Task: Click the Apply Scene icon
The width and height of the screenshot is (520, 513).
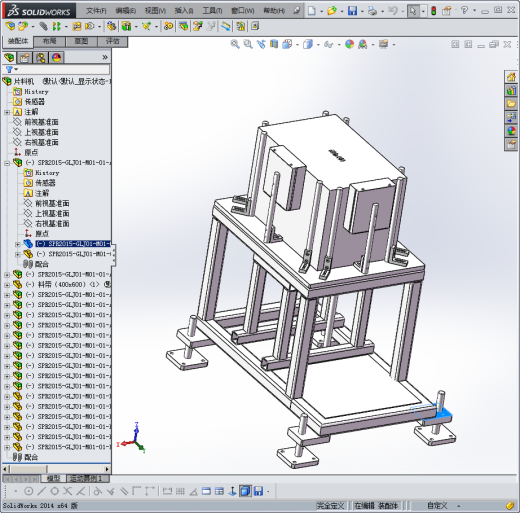Action: tap(362, 44)
